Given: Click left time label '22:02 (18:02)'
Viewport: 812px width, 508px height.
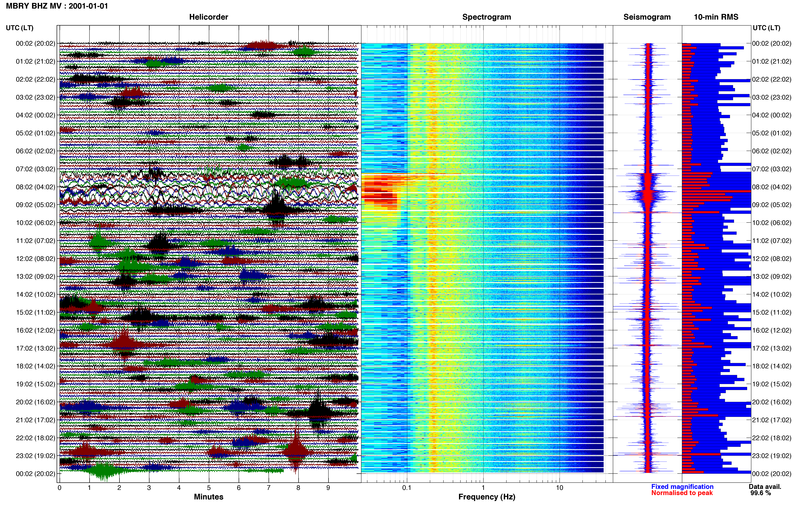Looking at the screenshot, I should click(x=36, y=438).
